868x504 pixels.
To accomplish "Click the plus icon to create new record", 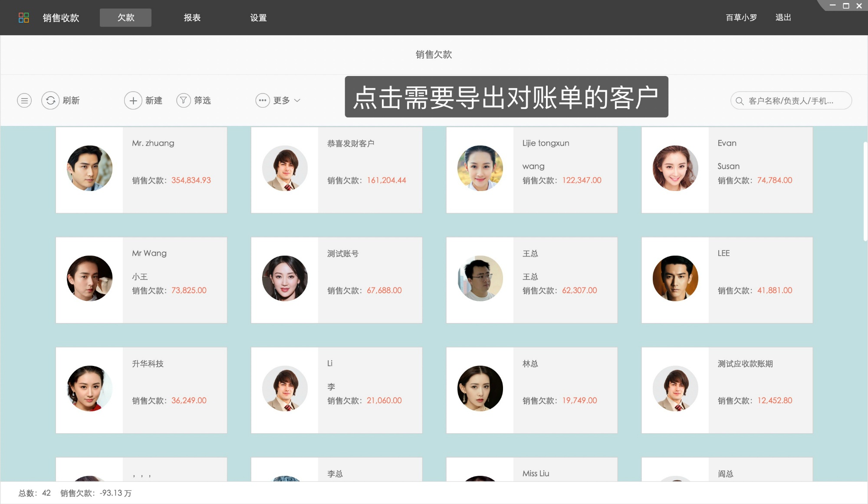I will point(133,100).
